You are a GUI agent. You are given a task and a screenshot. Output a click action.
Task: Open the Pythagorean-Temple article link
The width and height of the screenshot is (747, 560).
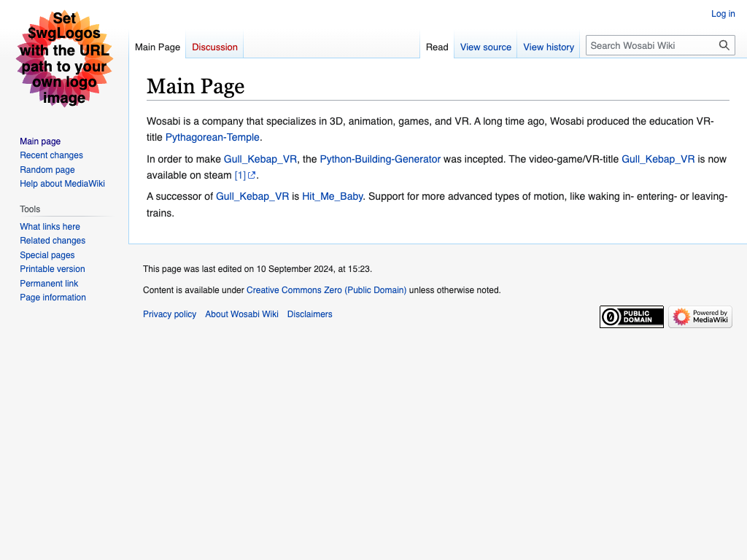coord(212,137)
